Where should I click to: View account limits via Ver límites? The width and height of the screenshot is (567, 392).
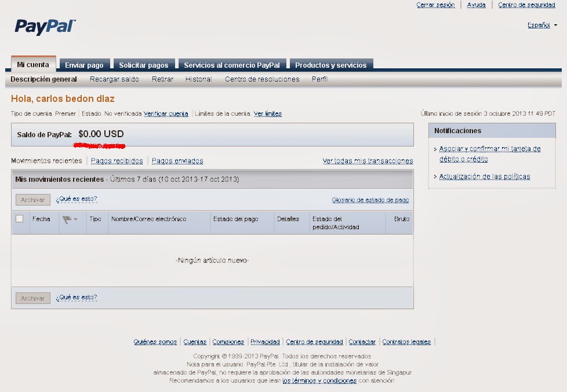click(268, 113)
